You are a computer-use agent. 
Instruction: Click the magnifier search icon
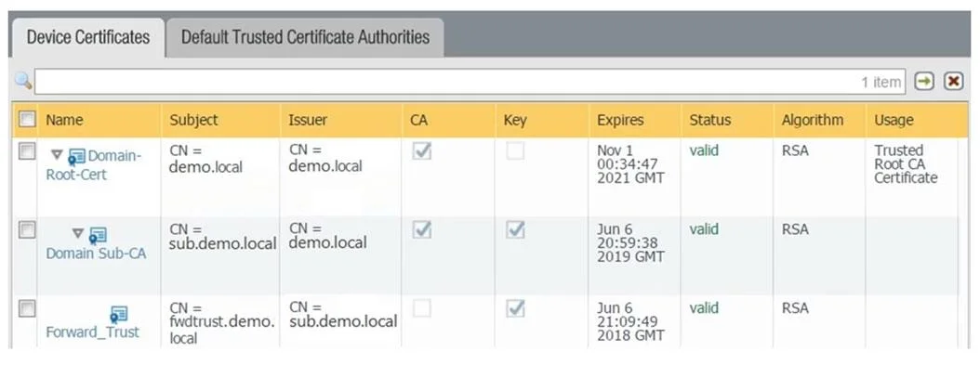pos(22,81)
